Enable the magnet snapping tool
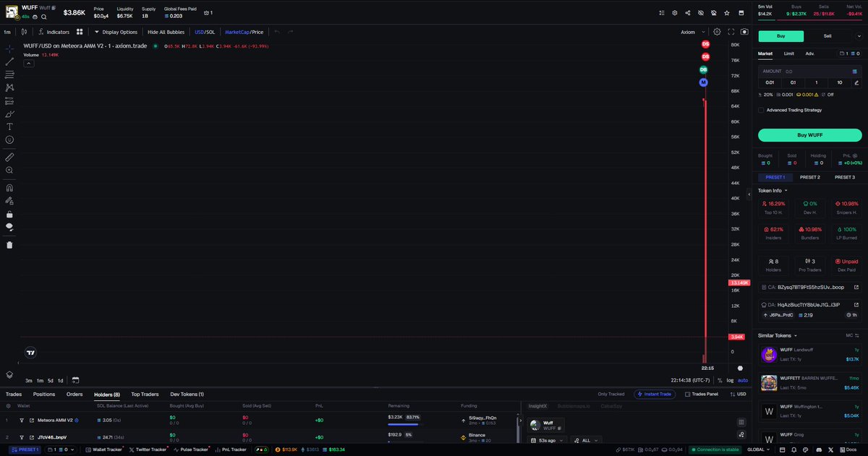868x456 pixels. click(x=9, y=188)
